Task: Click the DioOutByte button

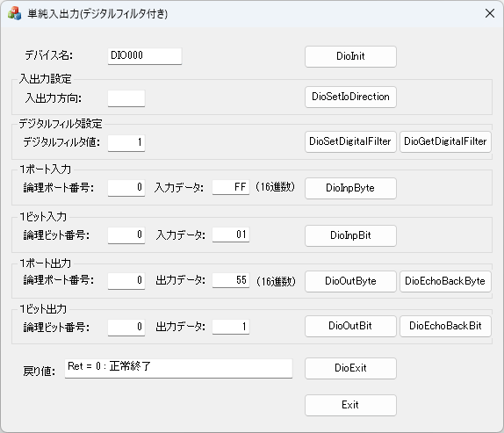Action: [350, 281]
